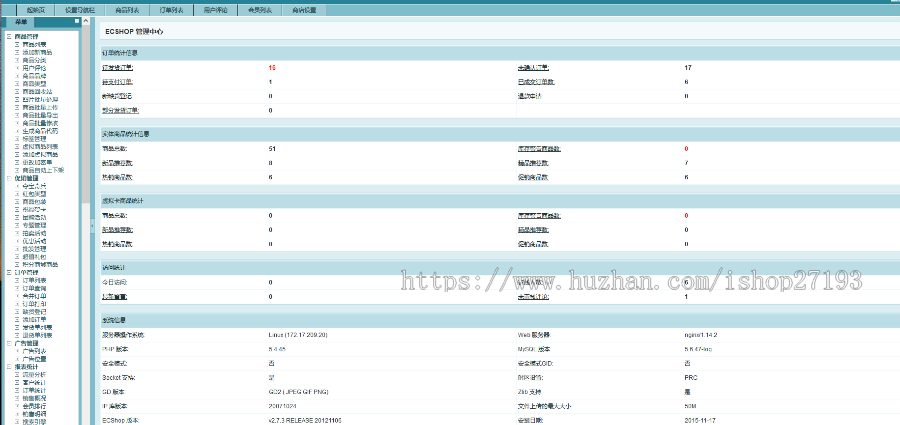Click the sidebar collapse handle on divider
900x425 pixels.
(x=92, y=227)
